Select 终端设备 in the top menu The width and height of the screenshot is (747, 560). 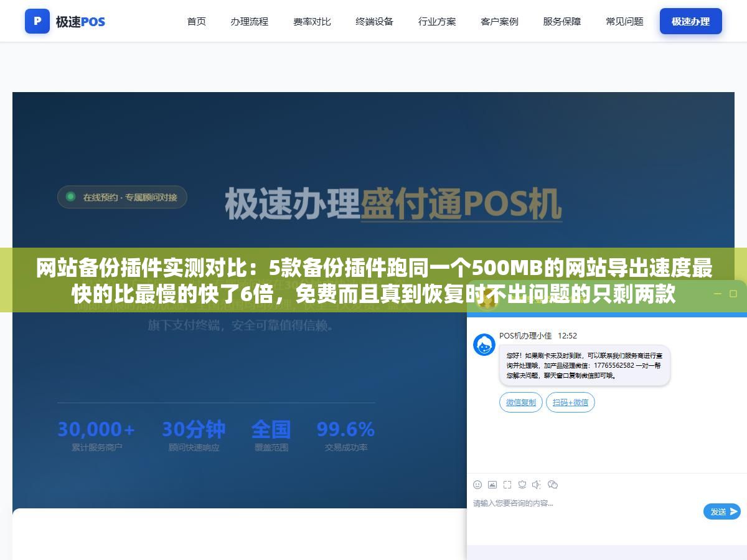pyautogui.click(x=375, y=21)
